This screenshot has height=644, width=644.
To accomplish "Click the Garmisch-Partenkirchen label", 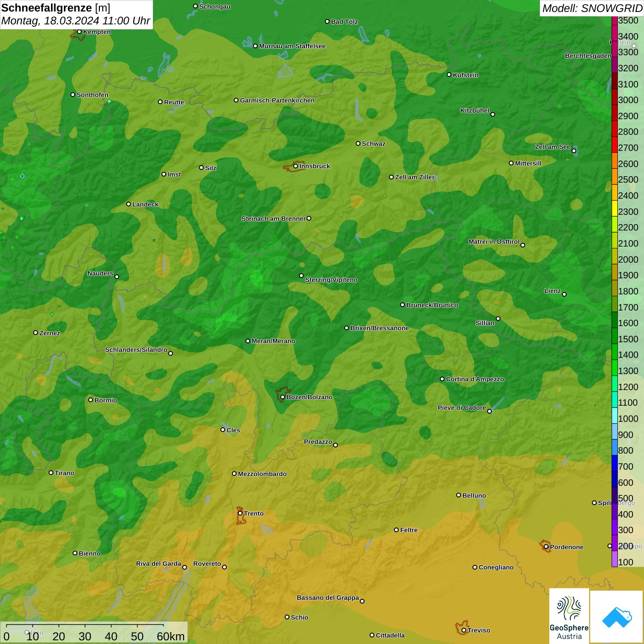I will tap(277, 100).
